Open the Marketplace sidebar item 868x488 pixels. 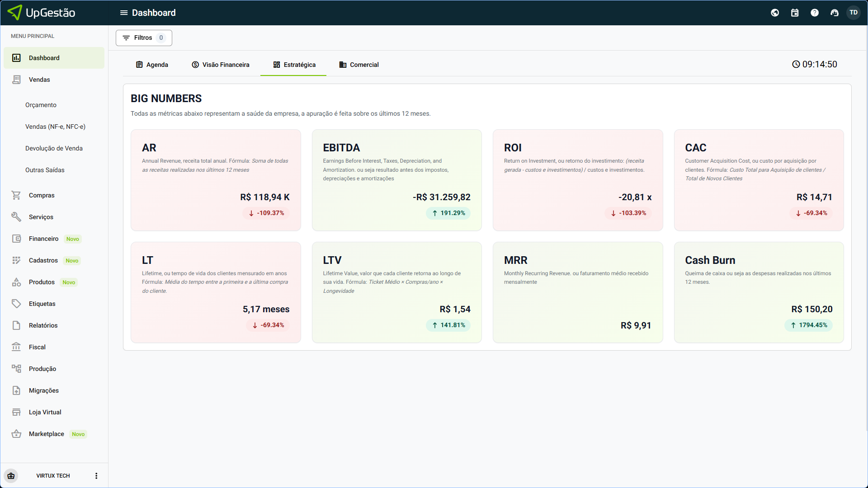pos(46,434)
